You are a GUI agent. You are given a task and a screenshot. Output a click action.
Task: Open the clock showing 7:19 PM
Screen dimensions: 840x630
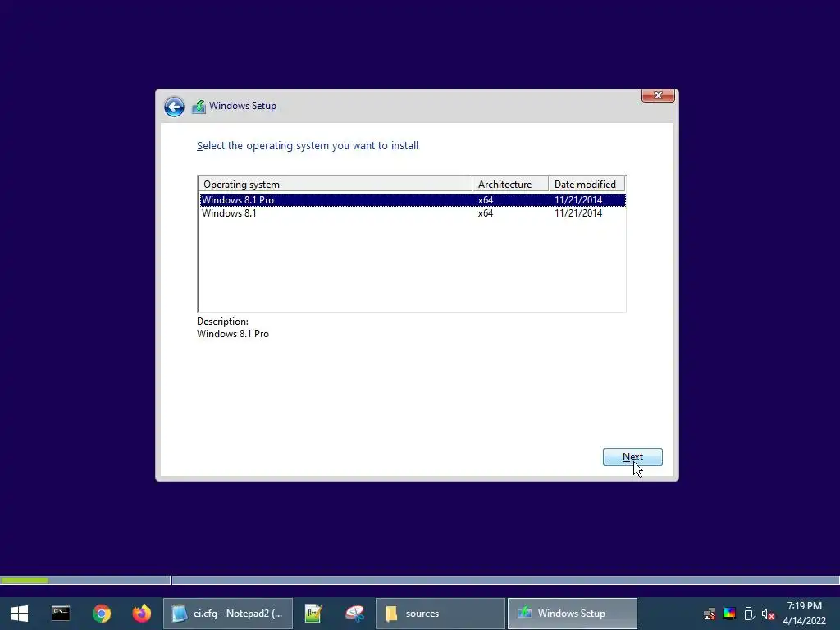[x=804, y=614]
